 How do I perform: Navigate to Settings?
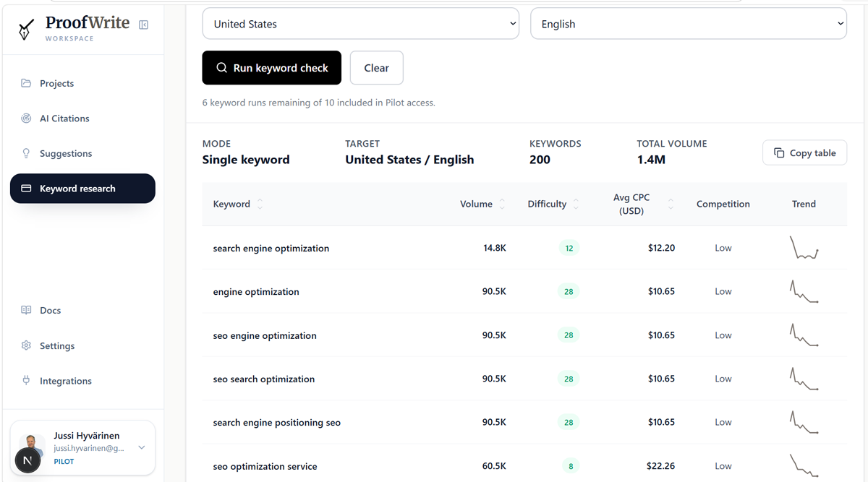pyautogui.click(x=82, y=345)
